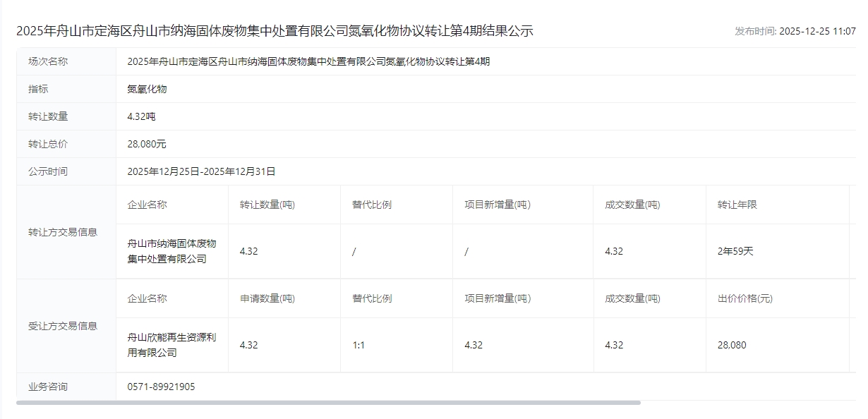Click the 氮氧化物 indicator value
Image resolution: width=868 pixels, height=419 pixels.
click(147, 89)
